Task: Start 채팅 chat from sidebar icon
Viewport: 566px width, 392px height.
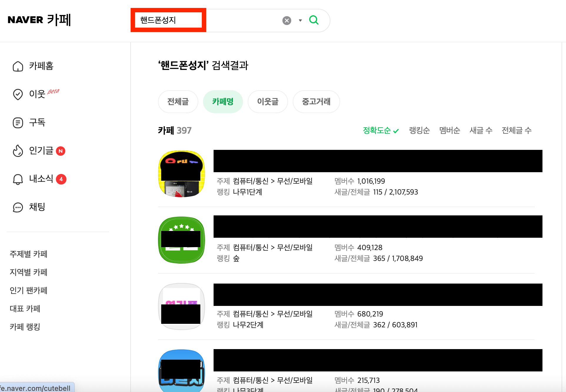Action: coord(18,207)
